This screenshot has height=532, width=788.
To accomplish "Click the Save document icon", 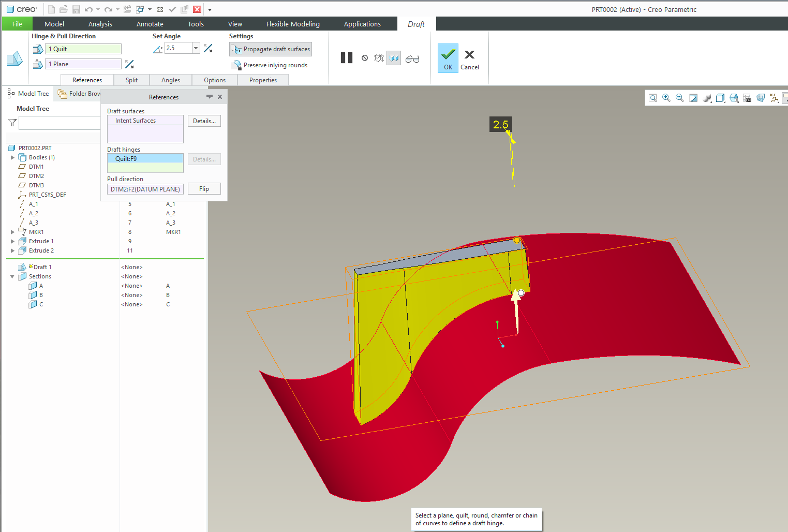I will pos(76,9).
